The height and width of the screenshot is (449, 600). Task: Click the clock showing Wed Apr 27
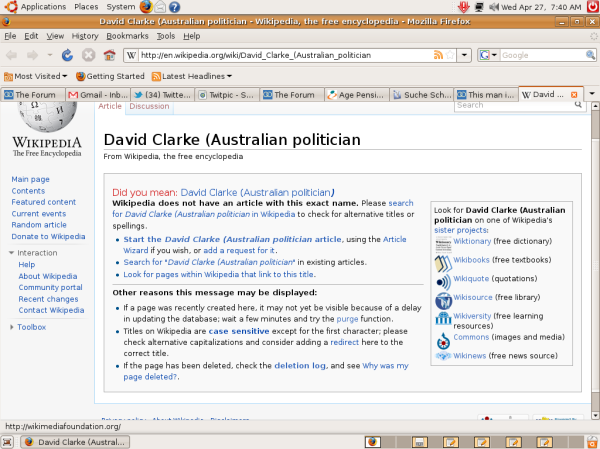[x=541, y=7]
